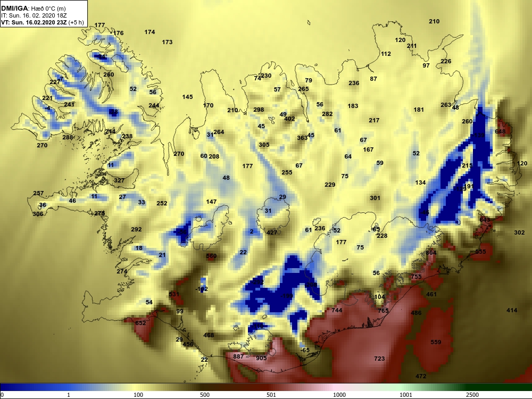Viewport: 532px width, 399px height.
Task: Click the map value '305'
Action: click(x=264, y=145)
